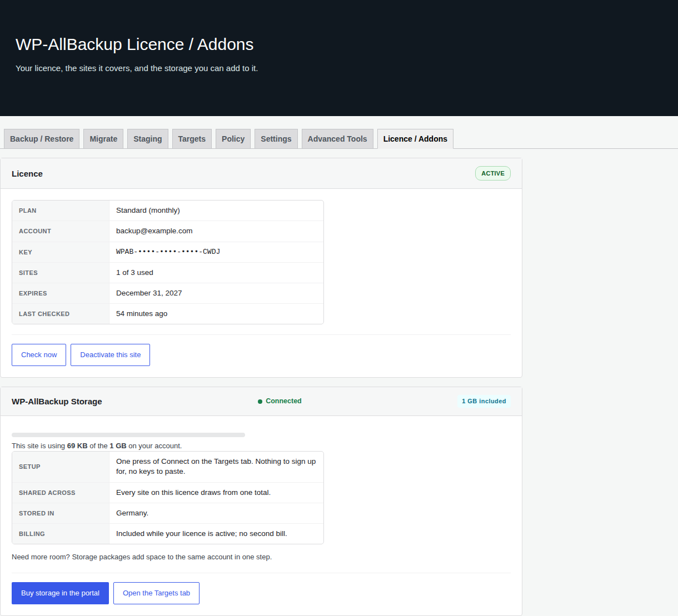Click the EXPIRES row label
Screen dimensions: 678x616
[33, 293]
